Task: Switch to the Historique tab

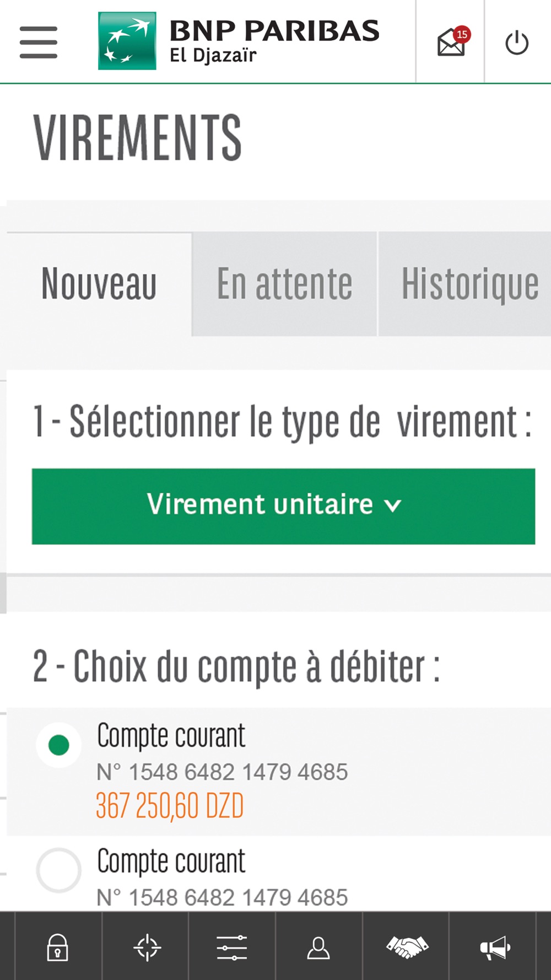Action: coord(465,284)
